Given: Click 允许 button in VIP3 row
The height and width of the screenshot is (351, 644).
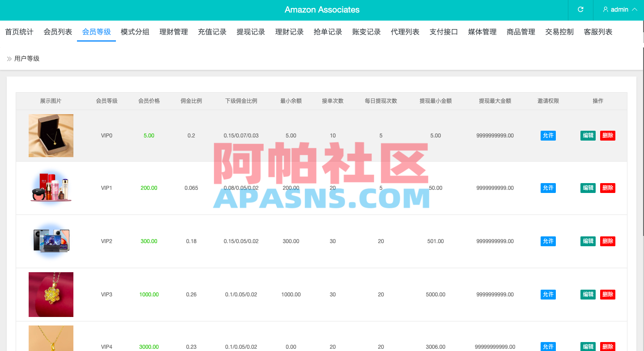Looking at the screenshot, I should pyautogui.click(x=548, y=295).
